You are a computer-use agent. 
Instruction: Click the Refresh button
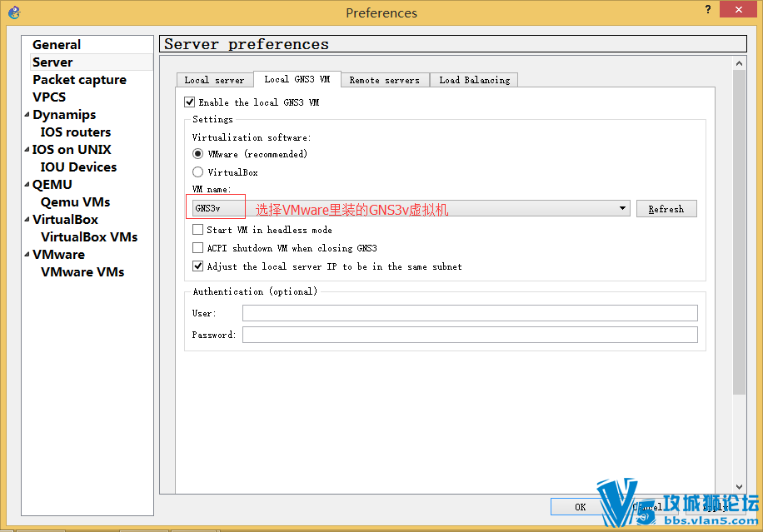[666, 209]
